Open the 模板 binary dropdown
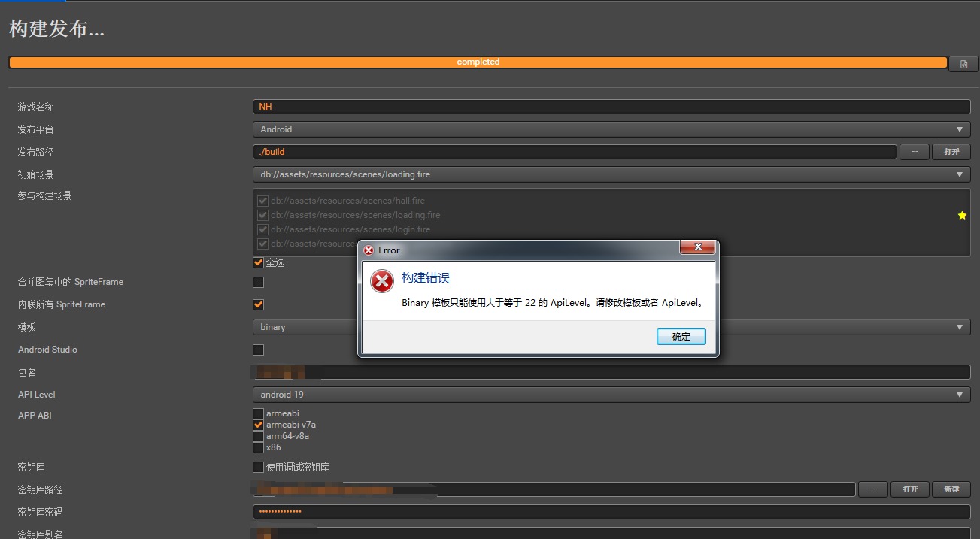The height and width of the screenshot is (539, 980). (611, 327)
